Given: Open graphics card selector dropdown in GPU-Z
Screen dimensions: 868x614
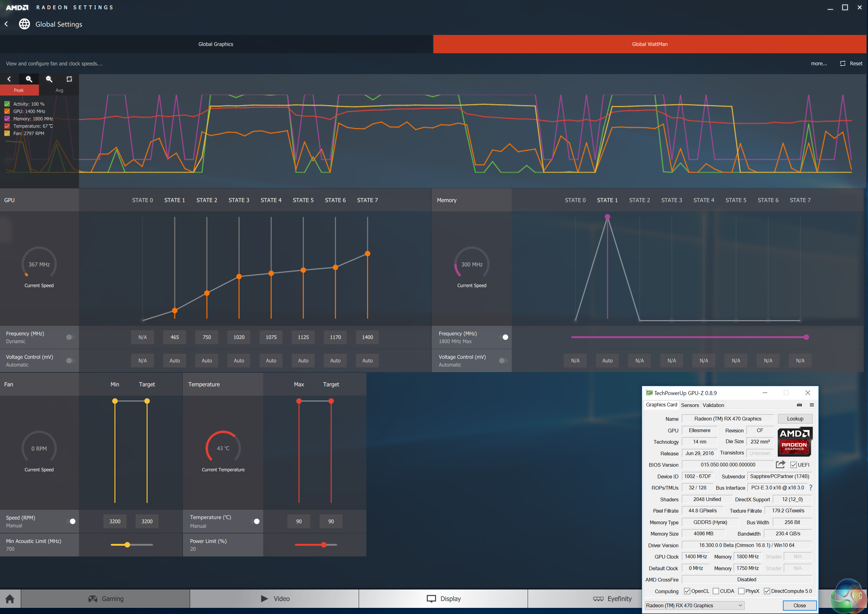Looking at the screenshot, I should (x=694, y=605).
